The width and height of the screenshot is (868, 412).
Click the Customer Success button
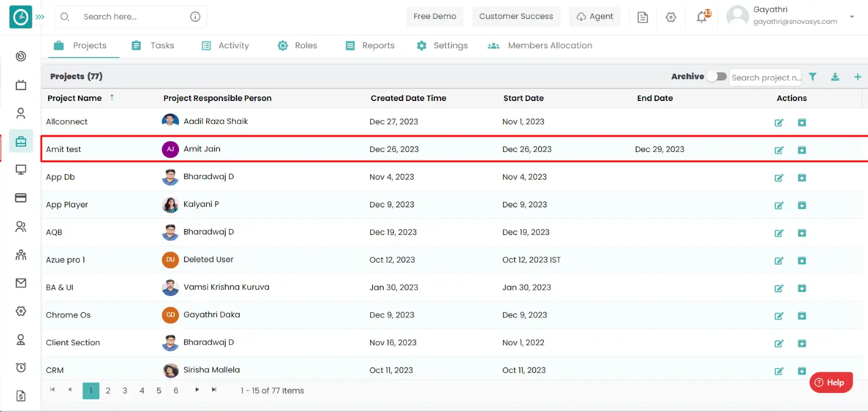click(x=516, y=16)
